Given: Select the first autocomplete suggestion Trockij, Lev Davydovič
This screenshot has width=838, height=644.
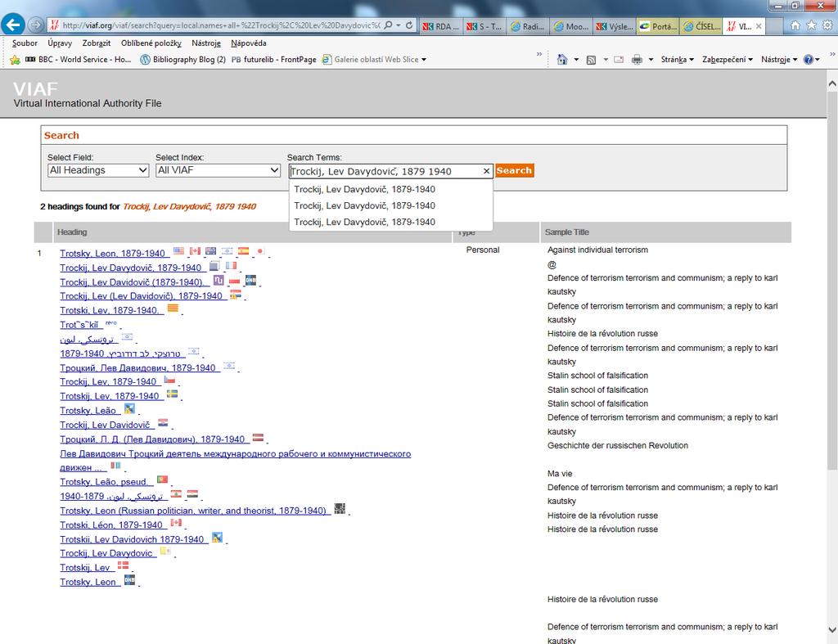Looking at the screenshot, I should click(x=364, y=189).
